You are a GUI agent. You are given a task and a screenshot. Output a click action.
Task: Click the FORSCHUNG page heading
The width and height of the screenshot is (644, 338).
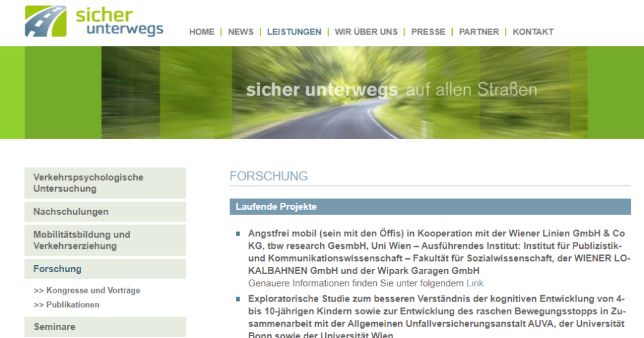pyautogui.click(x=269, y=176)
